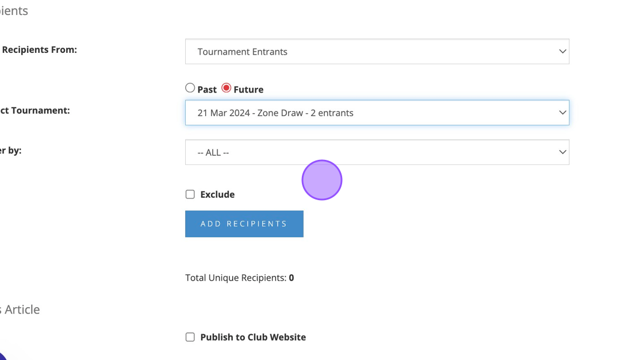Click the Article section heading
The width and height of the screenshot is (644, 360).
[22, 309]
